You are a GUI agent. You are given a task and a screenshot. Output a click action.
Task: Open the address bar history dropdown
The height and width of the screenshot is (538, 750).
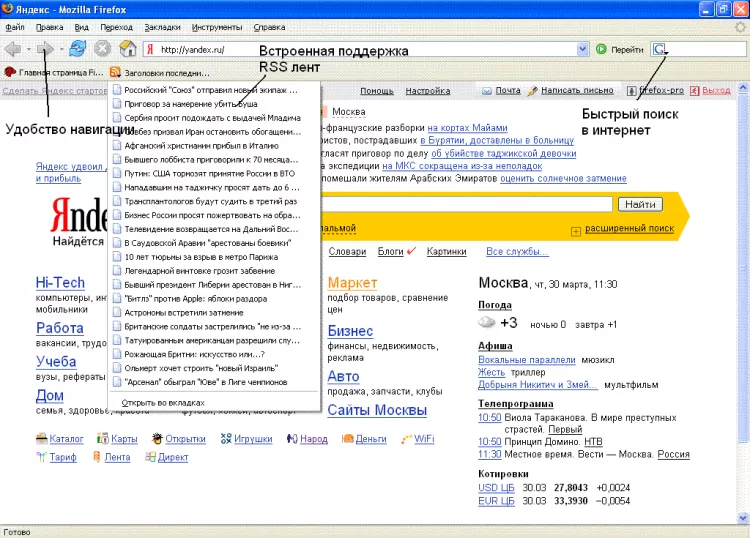[x=582, y=49]
